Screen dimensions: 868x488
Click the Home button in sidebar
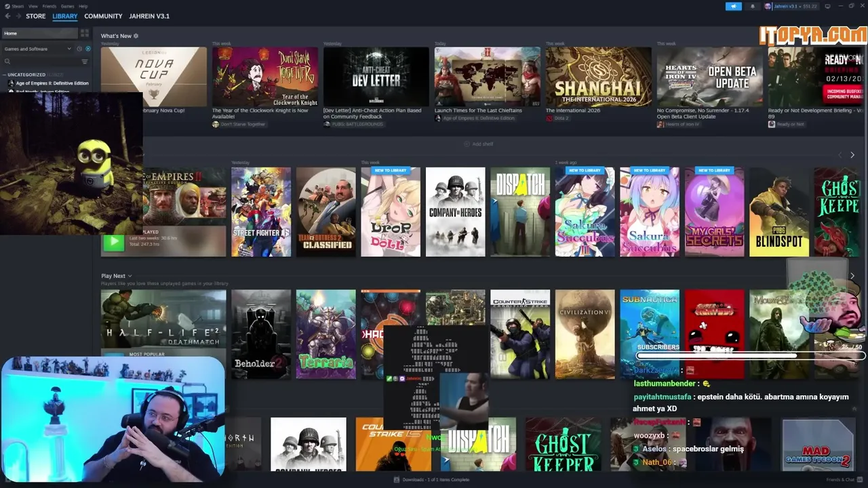tap(39, 33)
